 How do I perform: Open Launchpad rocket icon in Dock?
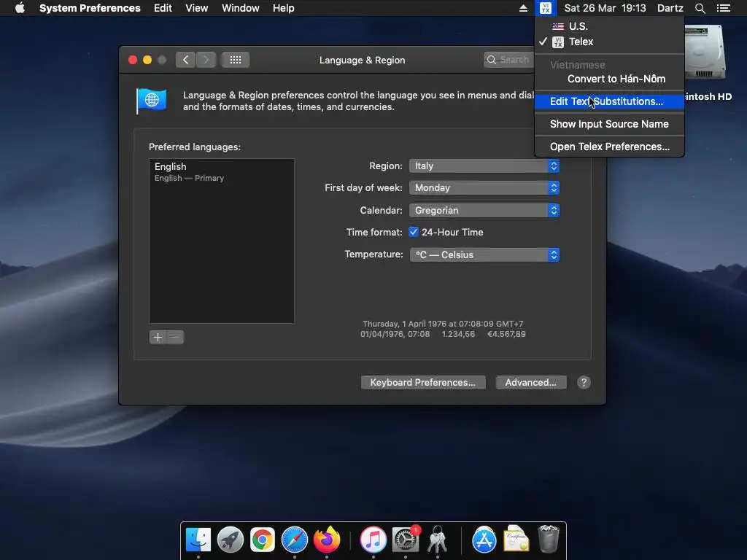pyautogui.click(x=230, y=540)
